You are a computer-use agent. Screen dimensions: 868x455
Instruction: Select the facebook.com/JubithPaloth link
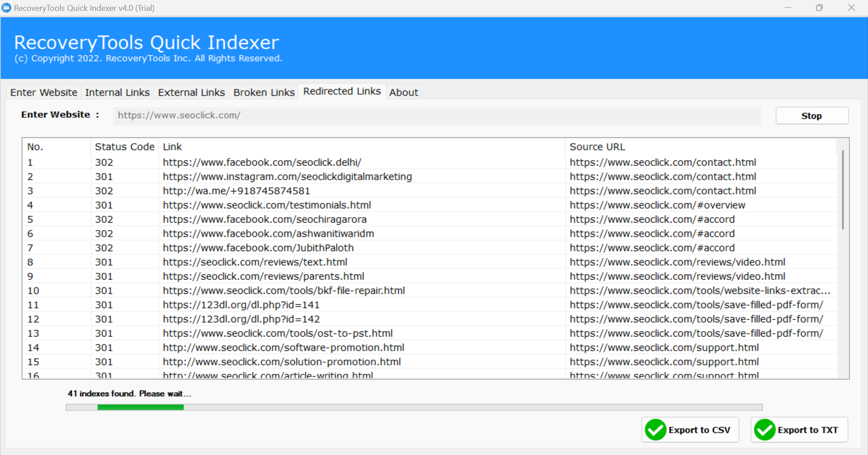point(258,248)
